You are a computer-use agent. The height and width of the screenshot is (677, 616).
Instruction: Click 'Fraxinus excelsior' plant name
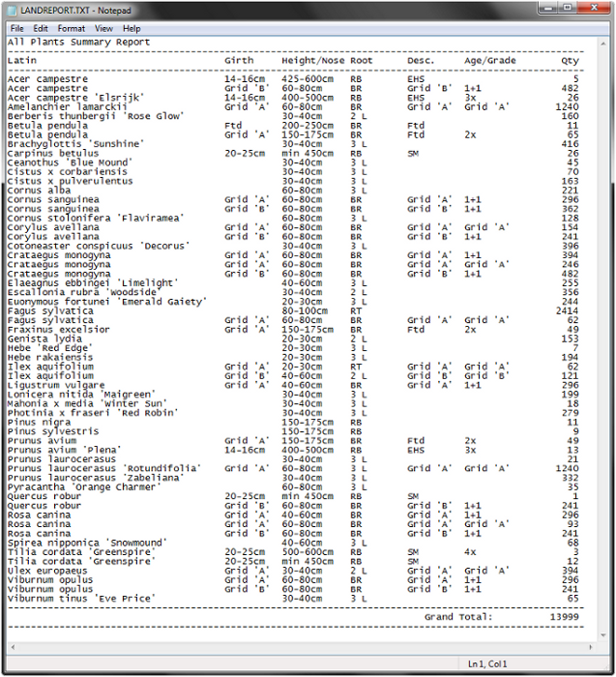58,330
